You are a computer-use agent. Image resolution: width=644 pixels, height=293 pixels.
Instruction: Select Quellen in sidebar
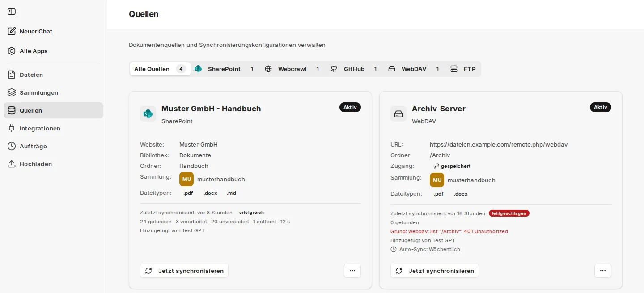tap(53, 110)
